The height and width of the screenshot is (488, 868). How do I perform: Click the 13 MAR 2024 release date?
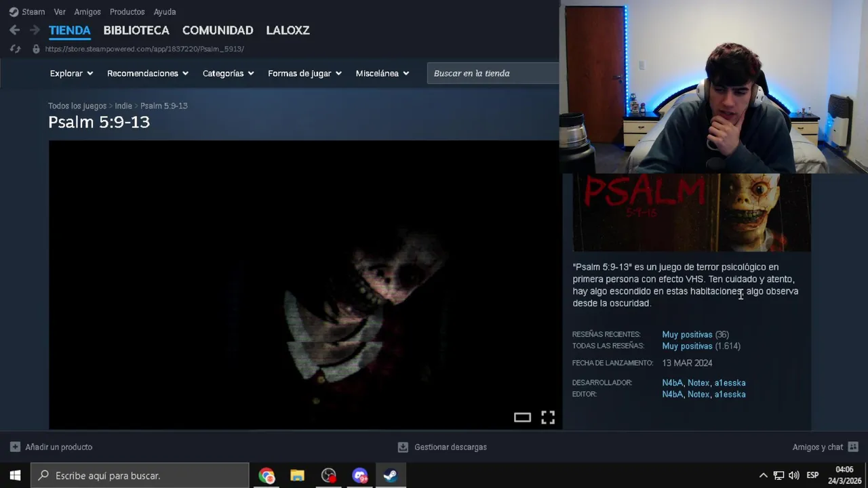[x=687, y=363]
